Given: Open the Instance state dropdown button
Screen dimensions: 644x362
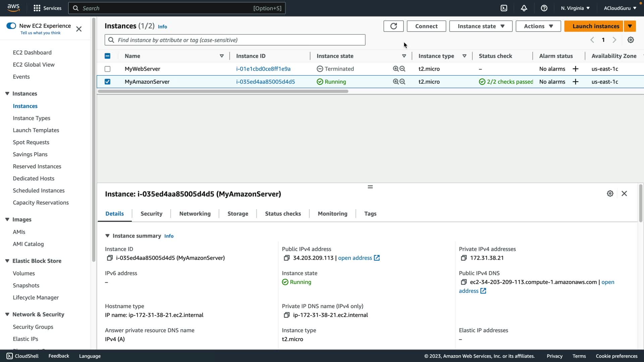Looking at the screenshot, I should (481, 26).
